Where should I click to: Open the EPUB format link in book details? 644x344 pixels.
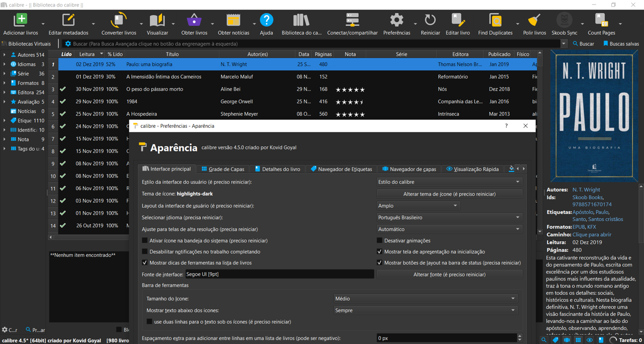(579, 227)
